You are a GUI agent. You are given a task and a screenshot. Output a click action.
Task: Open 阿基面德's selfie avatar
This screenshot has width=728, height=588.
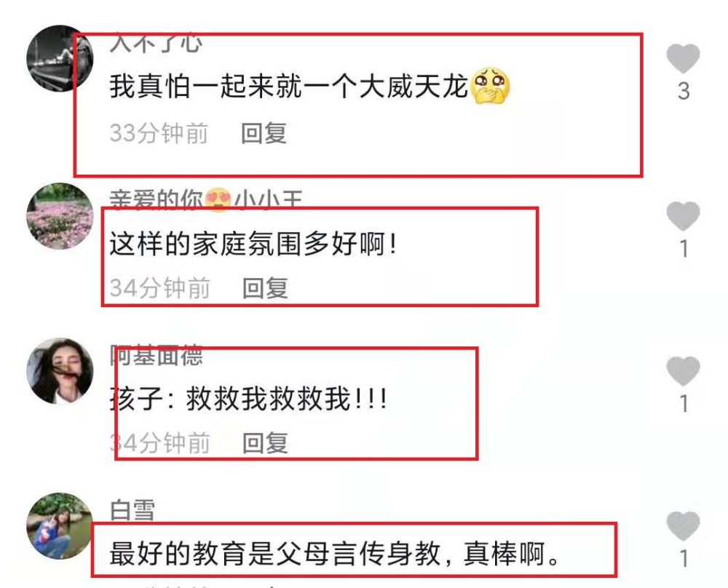pos(60,371)
